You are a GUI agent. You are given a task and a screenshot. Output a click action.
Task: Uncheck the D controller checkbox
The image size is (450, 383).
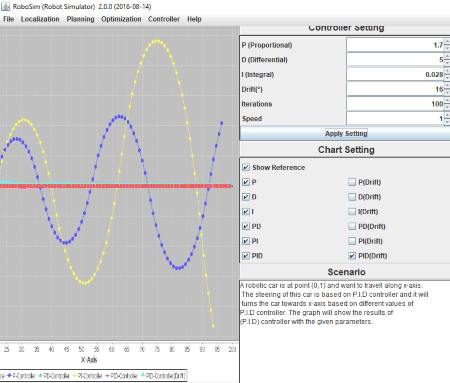click(x=246, y=197)
